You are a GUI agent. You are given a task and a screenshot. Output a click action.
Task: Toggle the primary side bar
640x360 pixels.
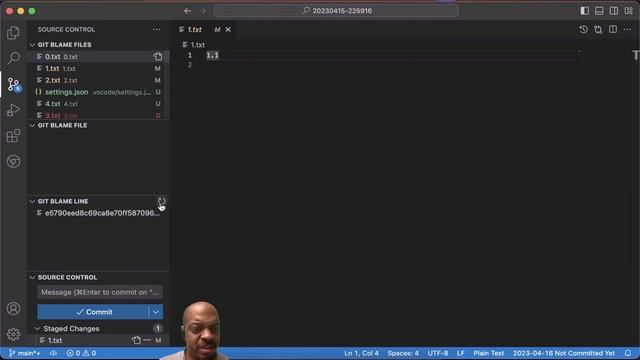point(584,11)
